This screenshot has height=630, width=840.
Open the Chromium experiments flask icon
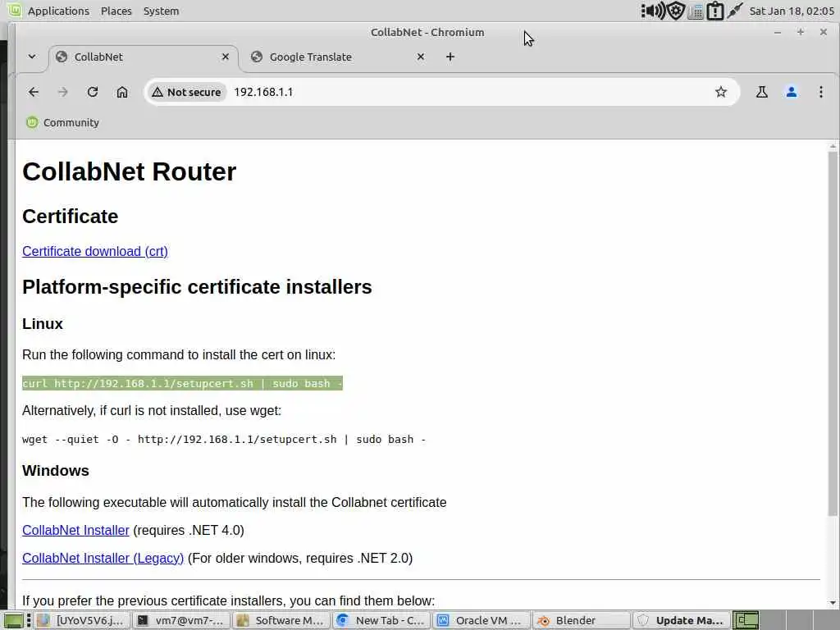coord(761,92)
